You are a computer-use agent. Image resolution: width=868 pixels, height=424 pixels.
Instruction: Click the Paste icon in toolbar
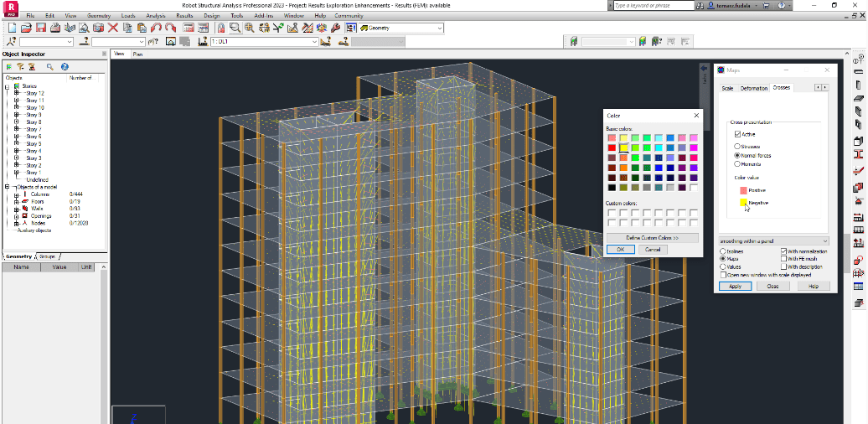click(x=142, y=28)
